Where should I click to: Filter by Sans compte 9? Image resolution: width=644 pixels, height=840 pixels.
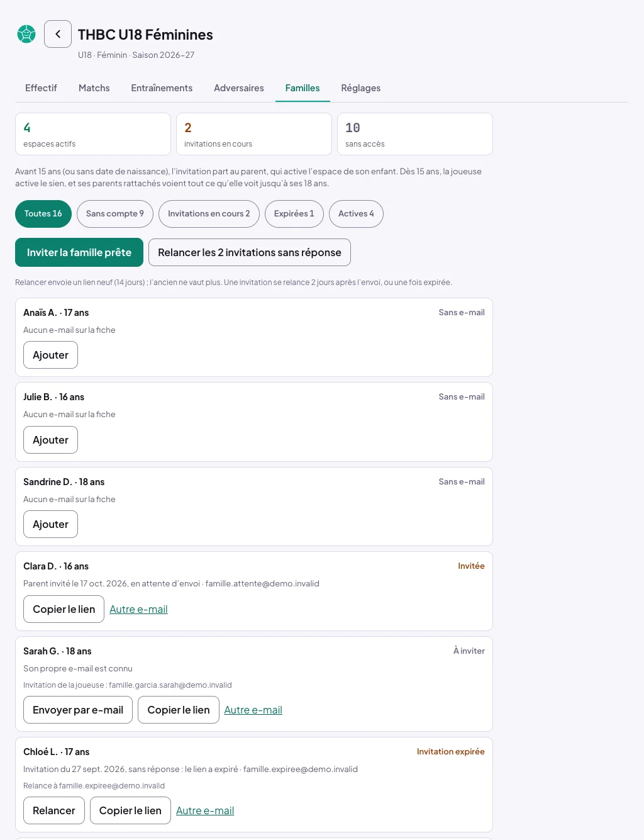[115, 214]
